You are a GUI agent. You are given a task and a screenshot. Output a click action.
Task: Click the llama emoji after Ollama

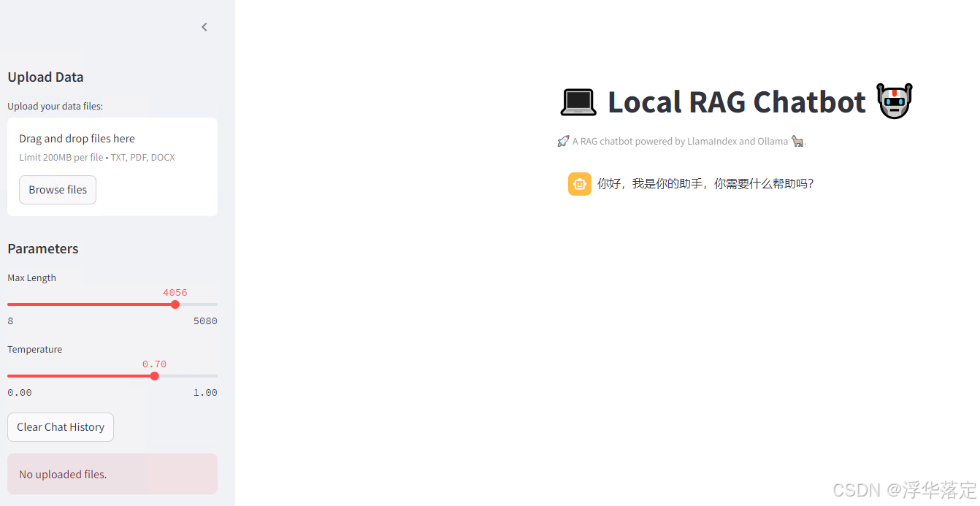point(797,141)
